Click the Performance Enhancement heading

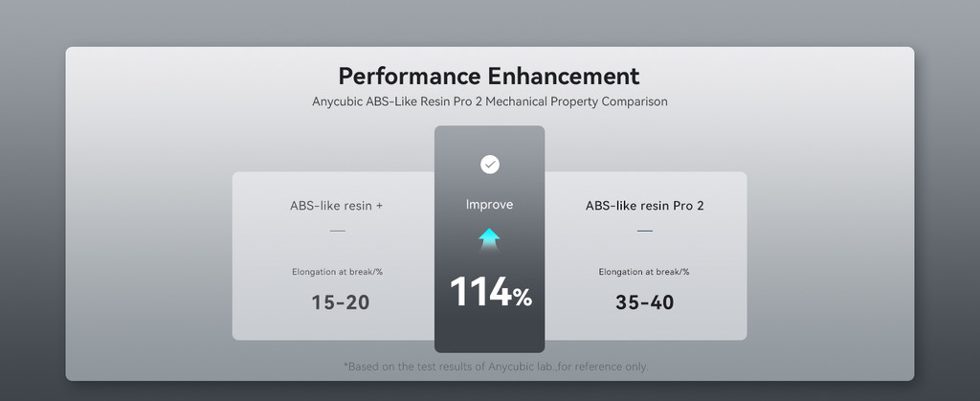tap(489, 77)
